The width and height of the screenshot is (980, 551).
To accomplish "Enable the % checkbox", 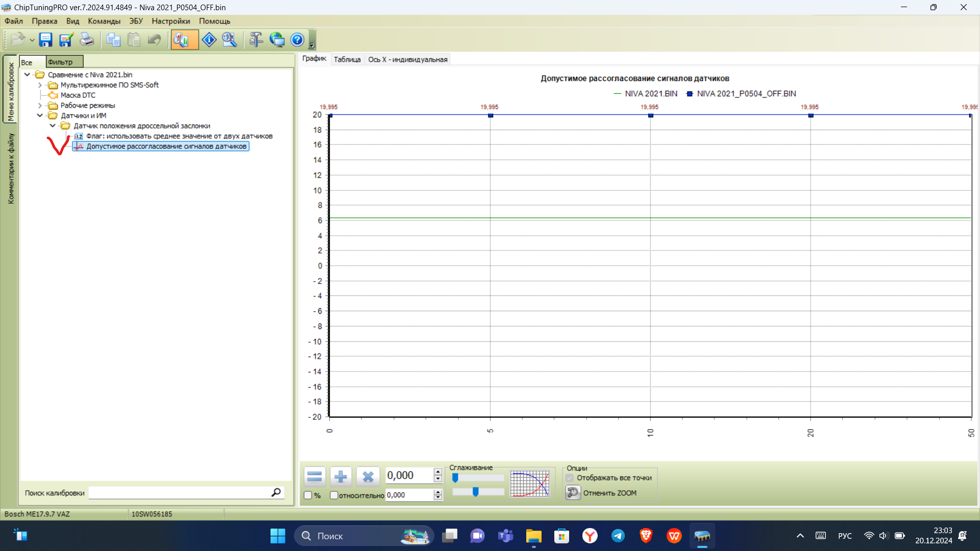I will coord(308,495).
